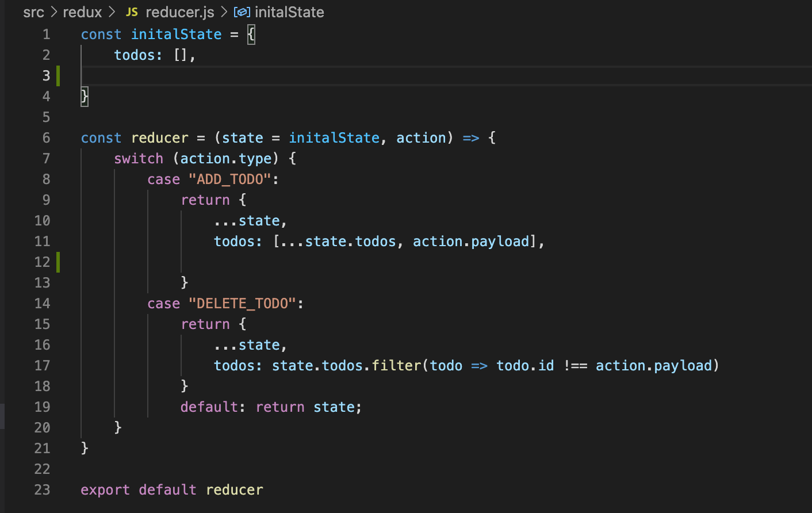Click the filter method call on line 17

[x=396, y=366]
